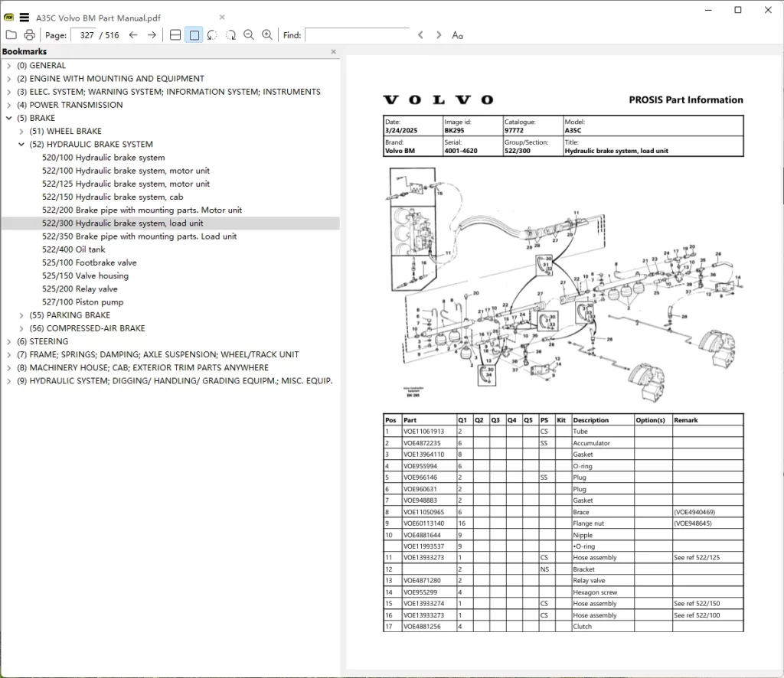
Task: Close the Bookmarks panel
Action: coord(334,51)
